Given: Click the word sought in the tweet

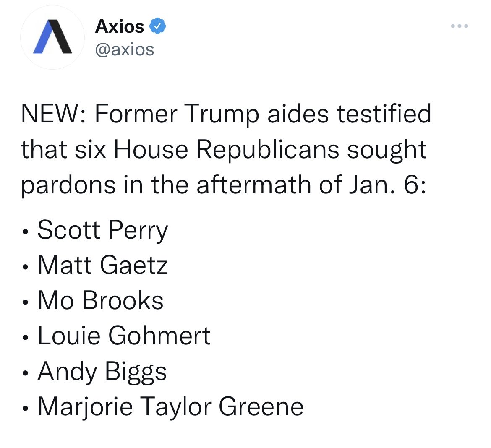Looking at the screenshot, I should [387, 149].
